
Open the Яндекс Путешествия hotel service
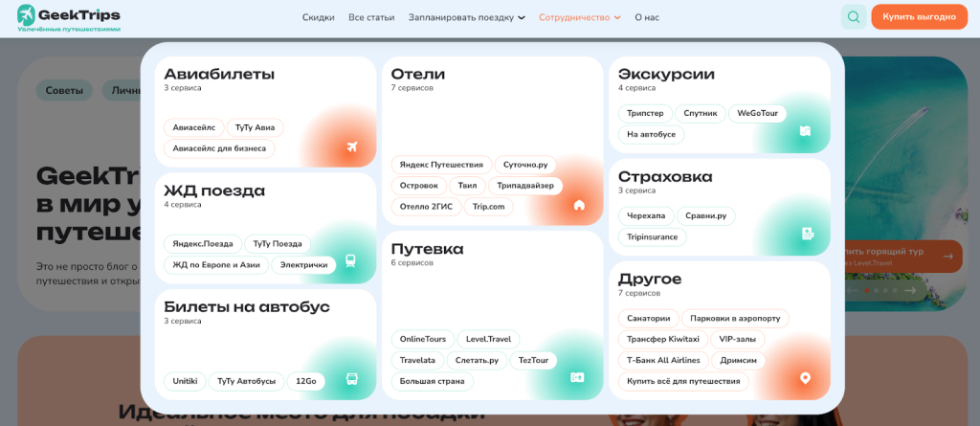click(x=441, y=165)
